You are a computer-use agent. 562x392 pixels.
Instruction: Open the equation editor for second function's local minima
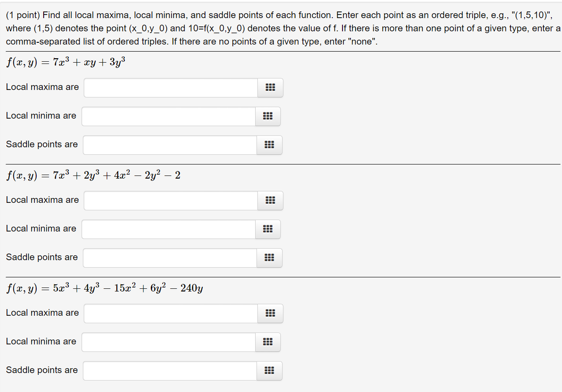click(268, 229)
